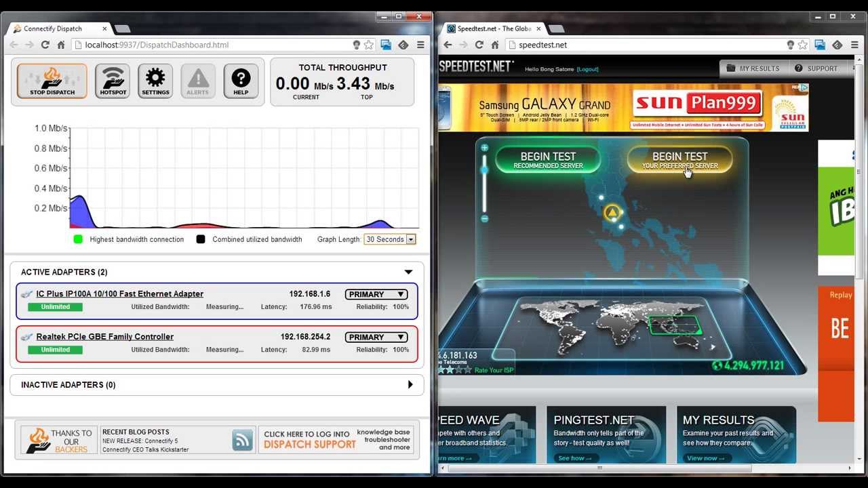This screenshot has width=868, height=488.
Task: Expand the Inactive Adapters section arrow
Action: [x=410, y=385]
